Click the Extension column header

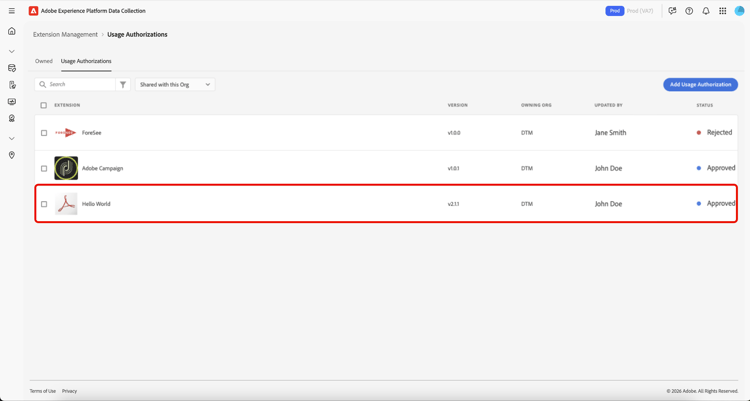click(67, 105)
